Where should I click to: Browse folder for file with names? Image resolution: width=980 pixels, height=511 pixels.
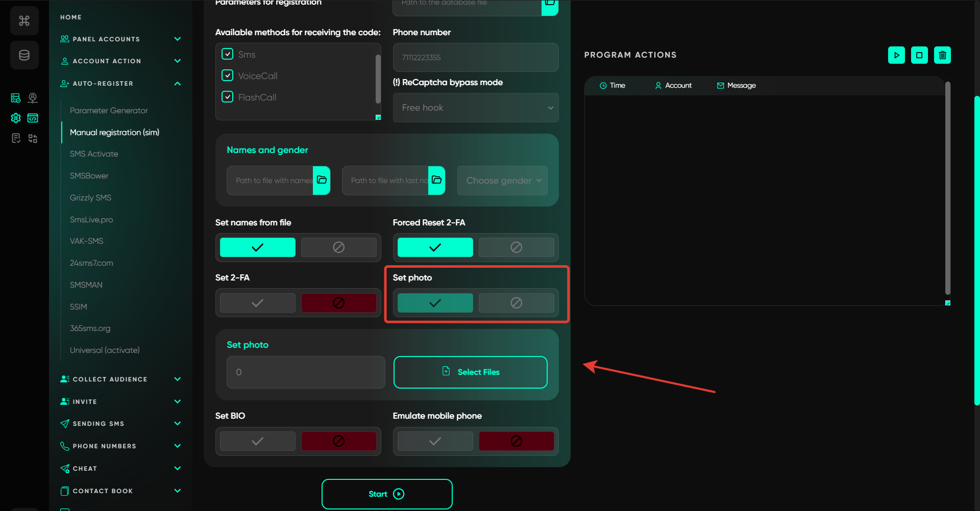(x=322, y=180)
